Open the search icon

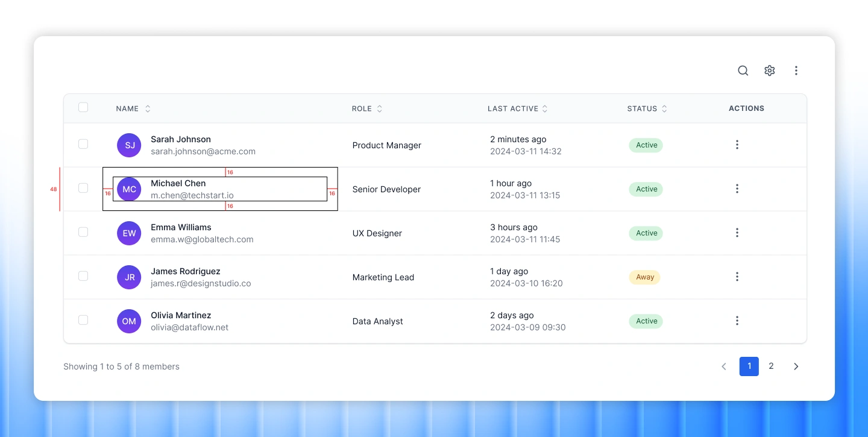point(743,71)
